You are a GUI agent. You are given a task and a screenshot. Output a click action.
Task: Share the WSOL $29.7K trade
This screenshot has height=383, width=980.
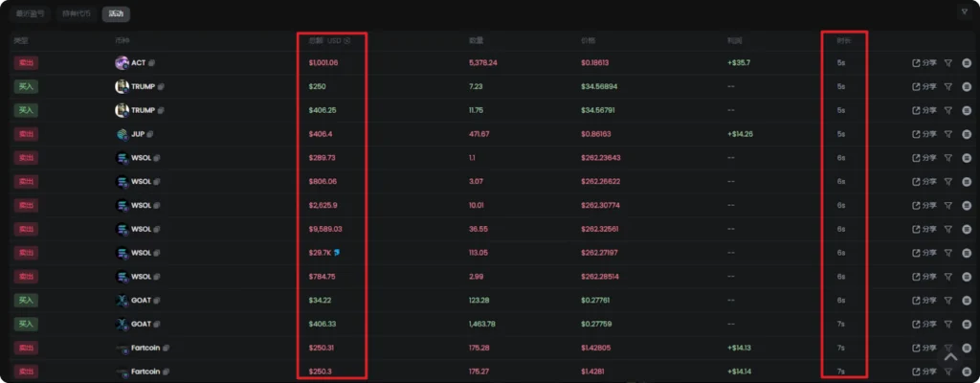924,253
